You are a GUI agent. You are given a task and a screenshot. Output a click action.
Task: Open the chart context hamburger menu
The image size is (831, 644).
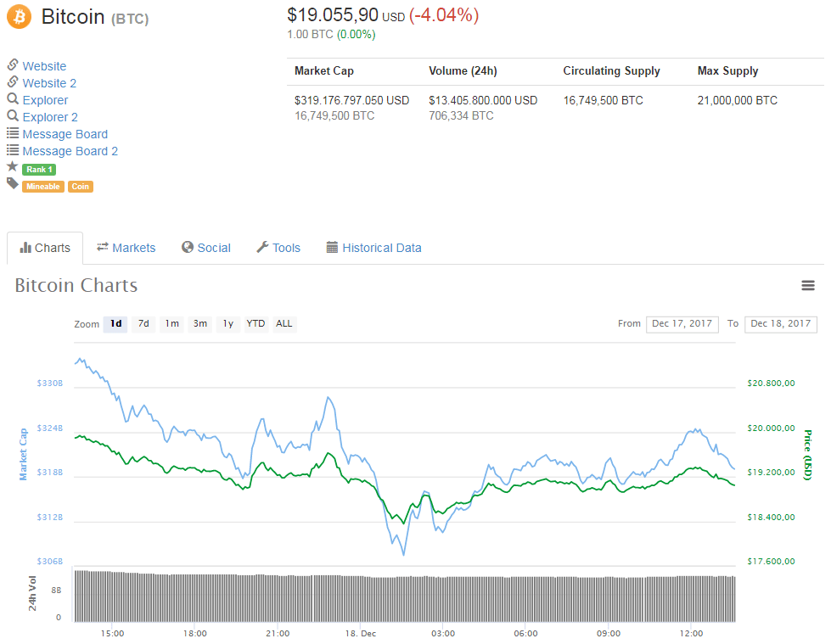click(808, 286)
